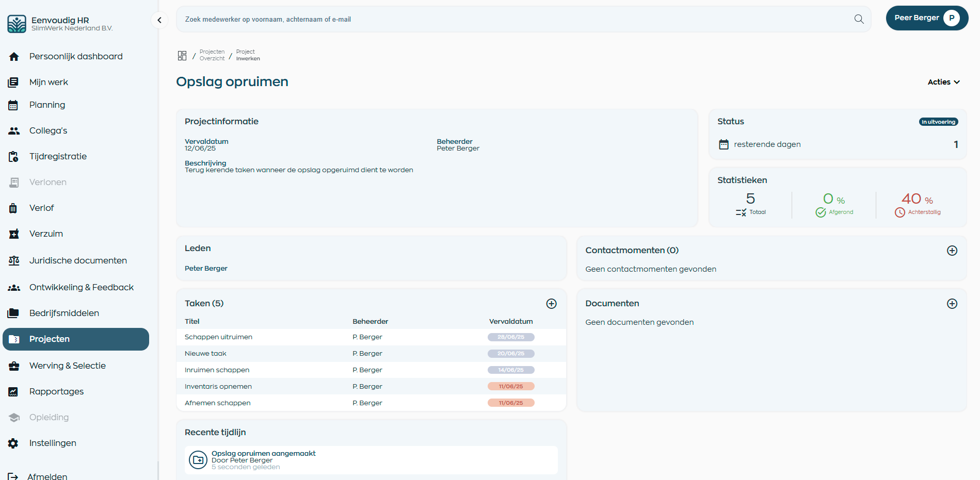This screenshot has height=480, width=980.
Task: Click the Projecten Overzicht breadcrumb link
Action: click(212, 55)
